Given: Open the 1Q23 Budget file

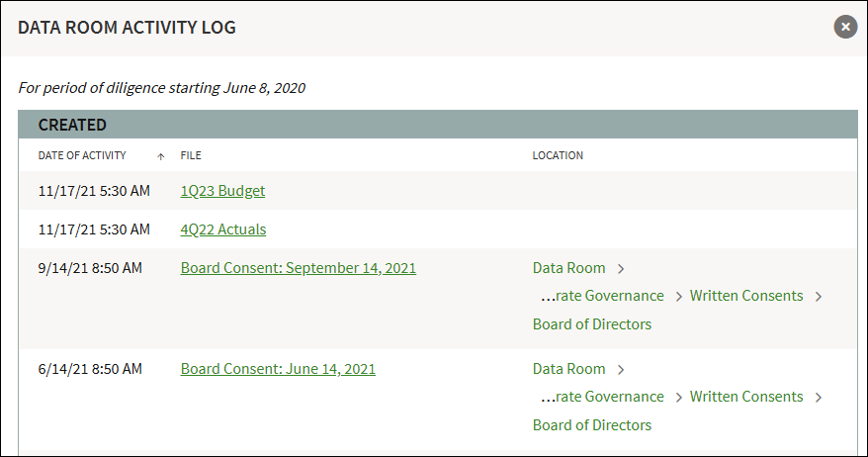Looking at the screenshot, I should [x=222, y=191].
